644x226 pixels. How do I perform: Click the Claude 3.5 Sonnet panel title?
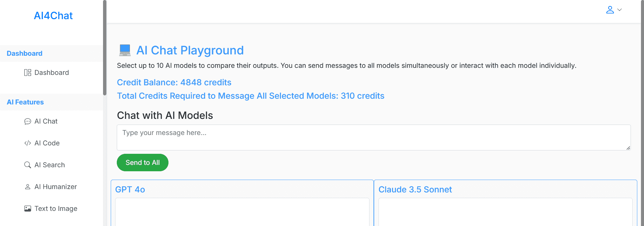point(415,189)
